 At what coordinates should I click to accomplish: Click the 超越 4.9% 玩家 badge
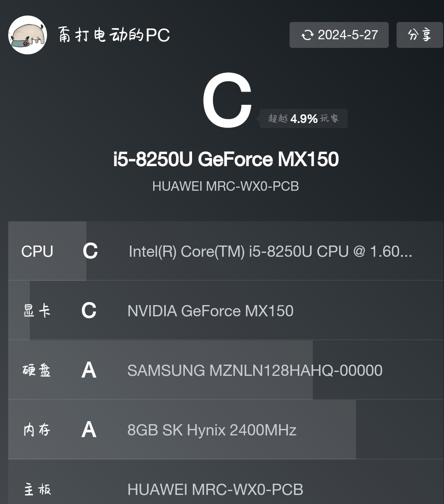tap(303, 119)
